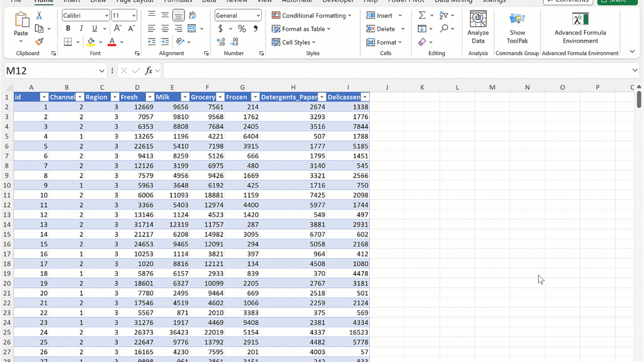Open the General number format dropdown
644x362 pixels.
pyautogui.click(x=258, y=16)
